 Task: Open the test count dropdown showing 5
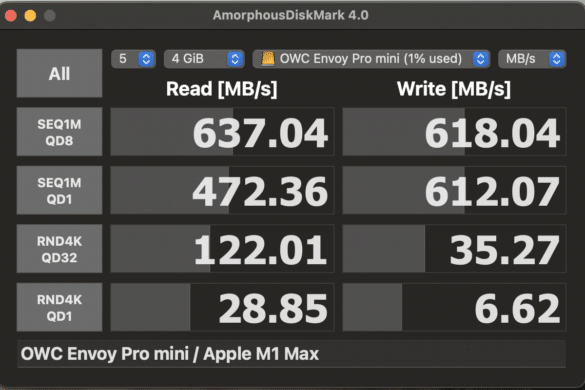pos(133,59)
